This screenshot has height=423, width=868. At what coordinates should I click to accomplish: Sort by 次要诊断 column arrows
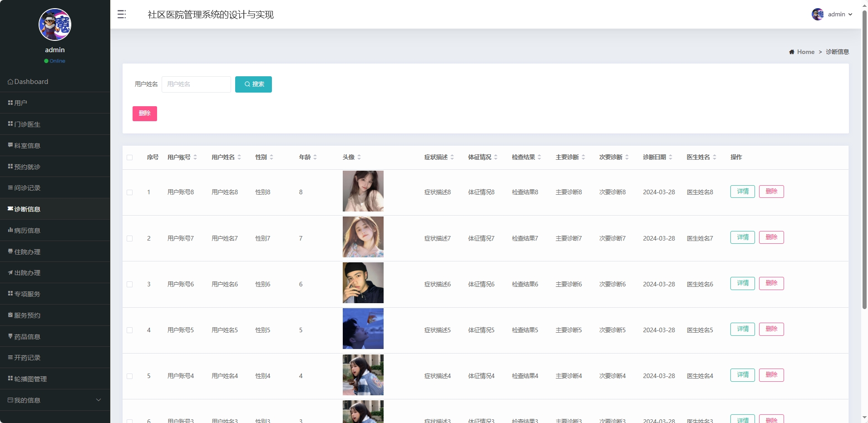tap(627, 157)
